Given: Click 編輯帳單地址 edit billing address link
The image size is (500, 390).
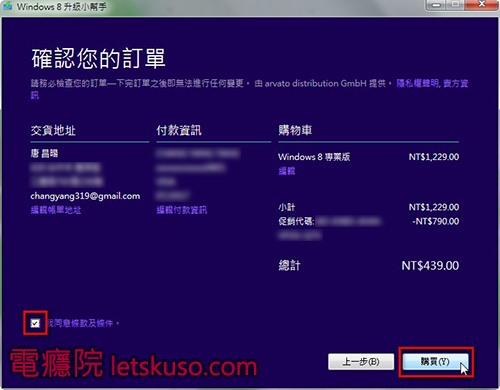Looking at the screenshot, I should pyautogui.click(x=56, y=210).
